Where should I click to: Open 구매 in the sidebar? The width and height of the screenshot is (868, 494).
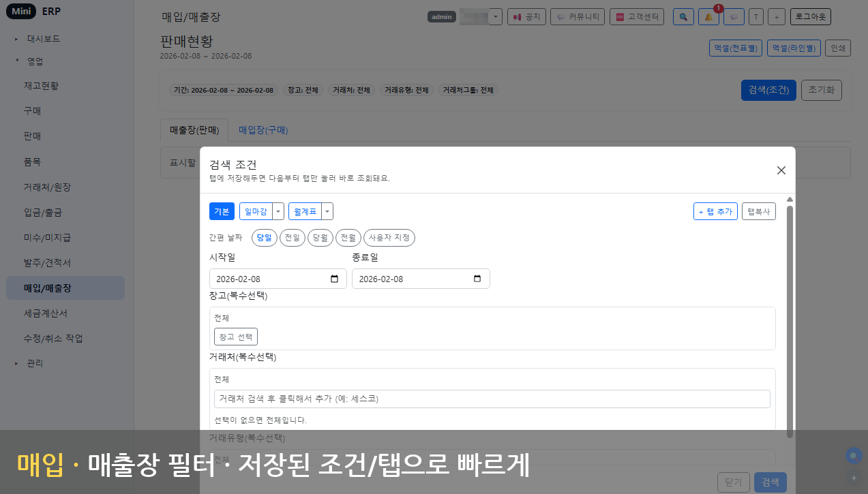point(65,111)
